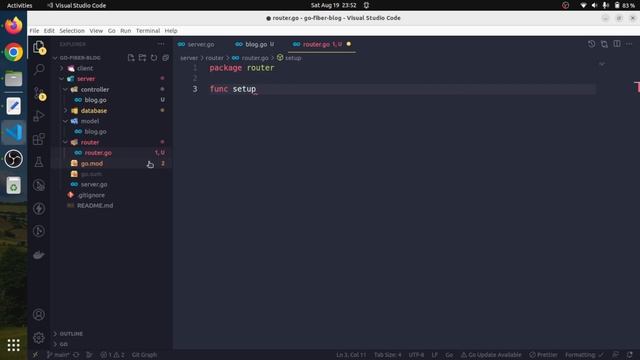Open the Explorer view in activity bar
Image resolution: width=640 pixels, height=360 pixels.
click(x=39, y=47)
